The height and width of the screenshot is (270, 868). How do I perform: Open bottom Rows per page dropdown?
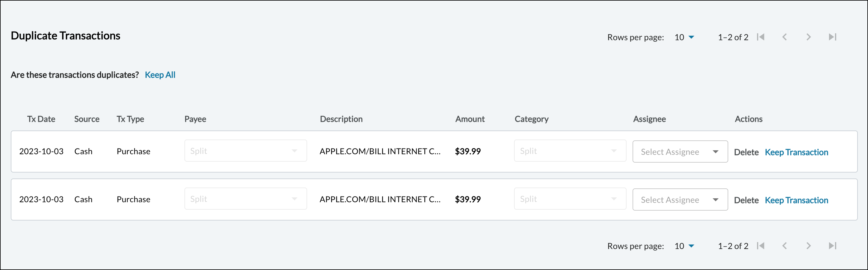coord(684,246)
